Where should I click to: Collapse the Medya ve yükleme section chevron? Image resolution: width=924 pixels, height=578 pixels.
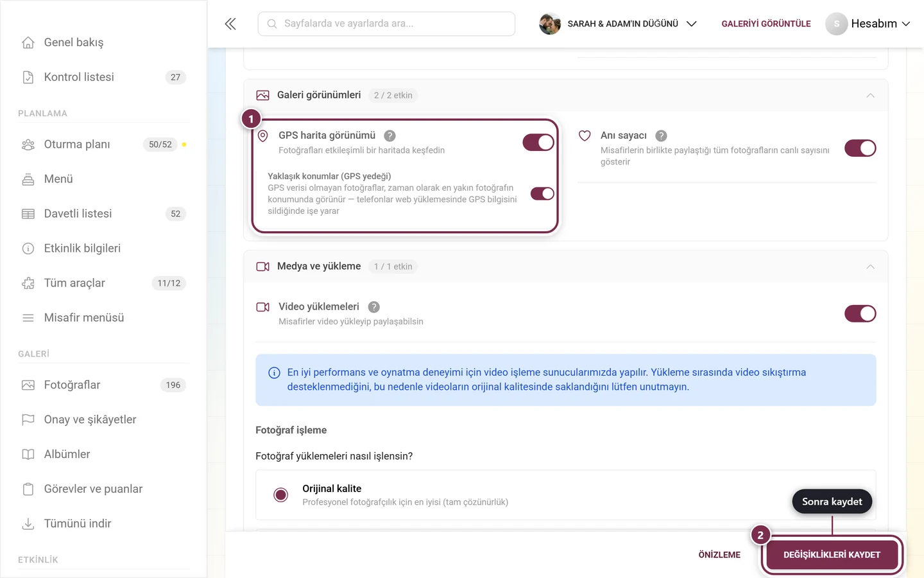click(x=870, y=267)
